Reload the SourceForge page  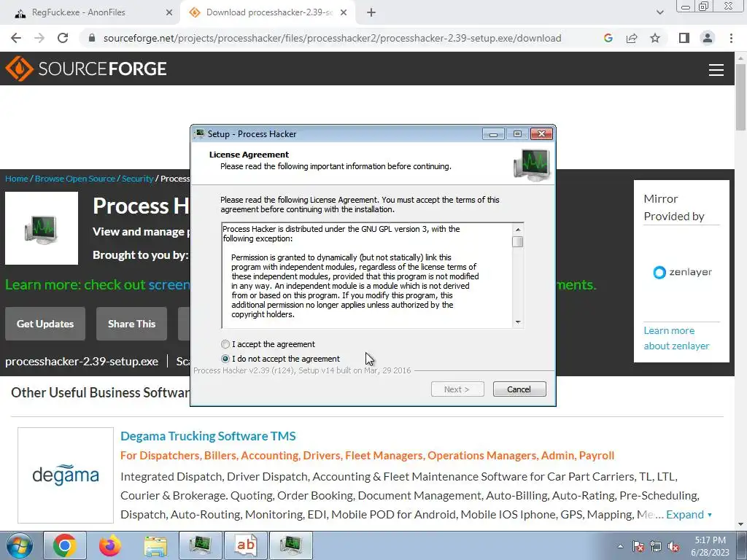click(63, 38)
